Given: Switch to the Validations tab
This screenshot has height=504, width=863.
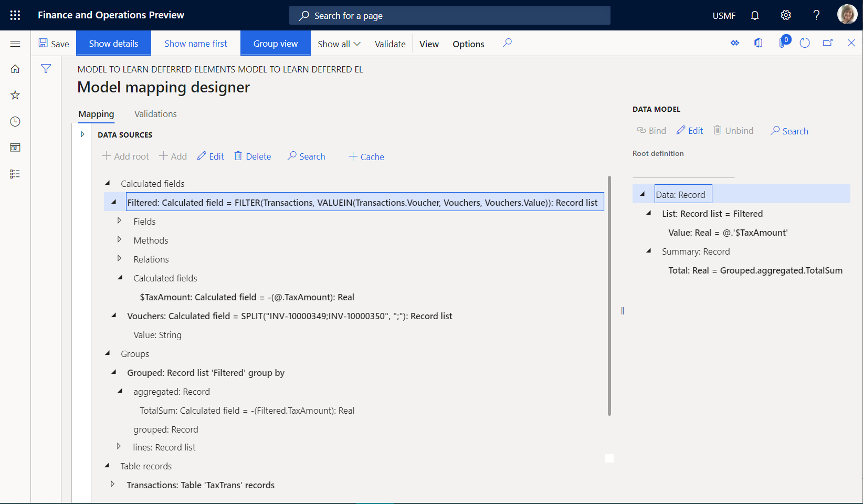Looking at the screenshot, I should click(155, 113).
